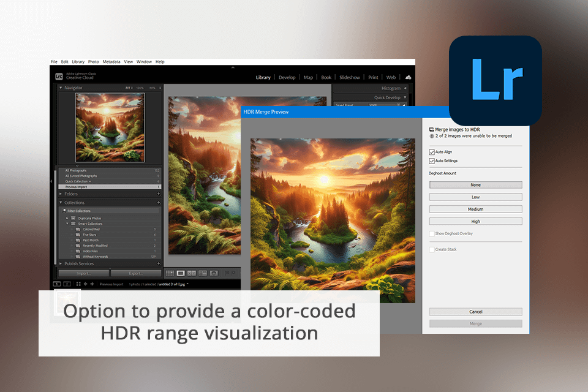Open People view icon in the toolbar

click(214, 273)
